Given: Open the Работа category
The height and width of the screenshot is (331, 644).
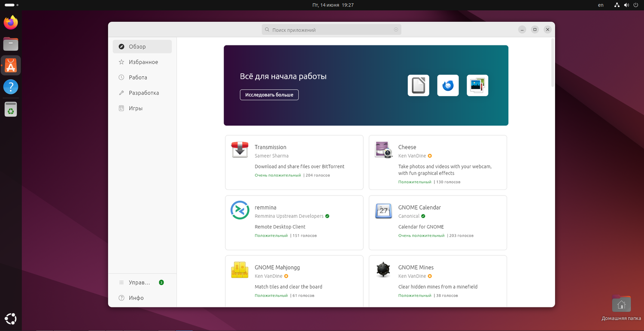Looking at the screenshot, I should pyautogui.click(x=142, y=78).
